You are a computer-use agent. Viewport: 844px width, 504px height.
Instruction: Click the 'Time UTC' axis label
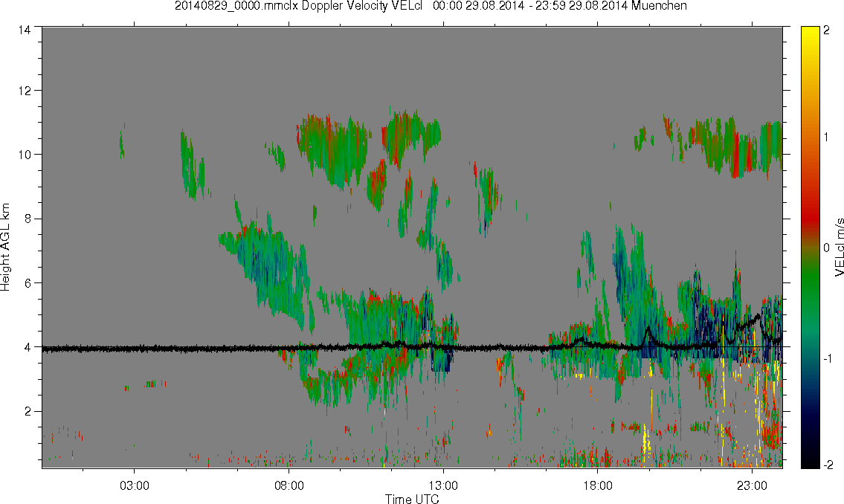412,499
